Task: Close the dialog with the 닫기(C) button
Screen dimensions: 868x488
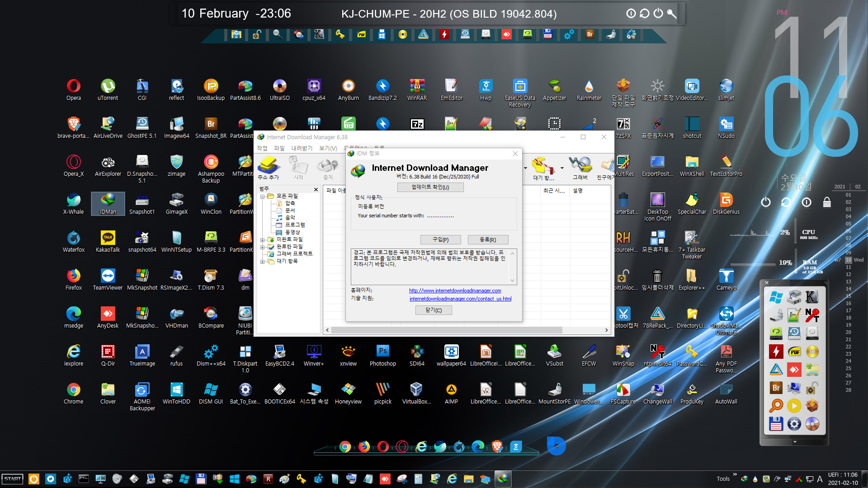Action: click(x=434, y=310)
